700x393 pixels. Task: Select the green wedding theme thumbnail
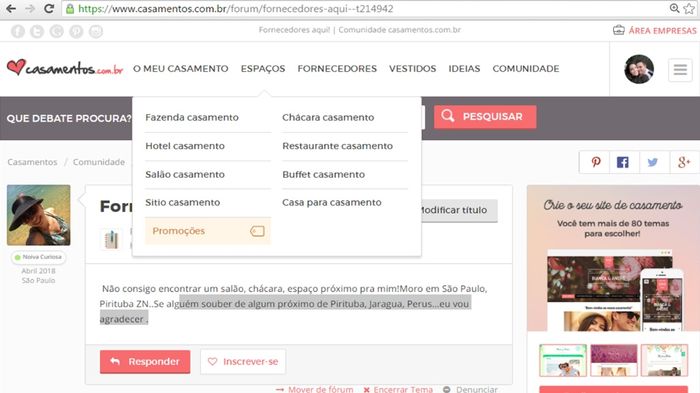tap(562, 360)
